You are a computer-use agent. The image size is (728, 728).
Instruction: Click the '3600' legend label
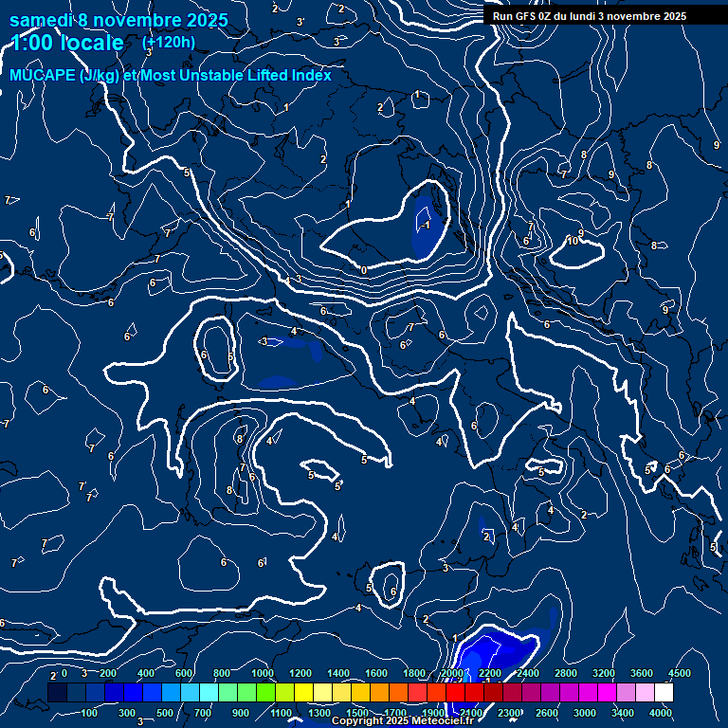[641, 673]
